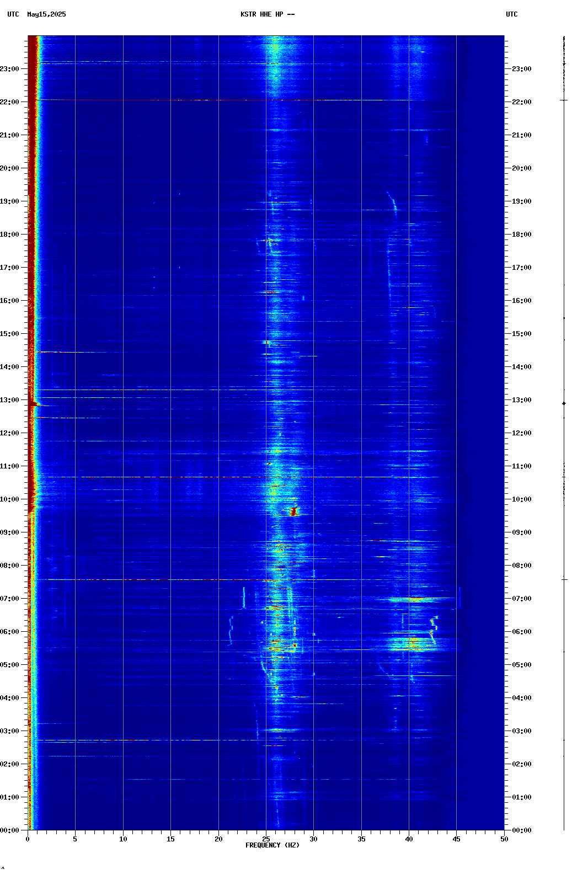Viewport: 588px width, 874px height.
Task: Select 21:00 on the right time axis
Action: tap(522, 135)
